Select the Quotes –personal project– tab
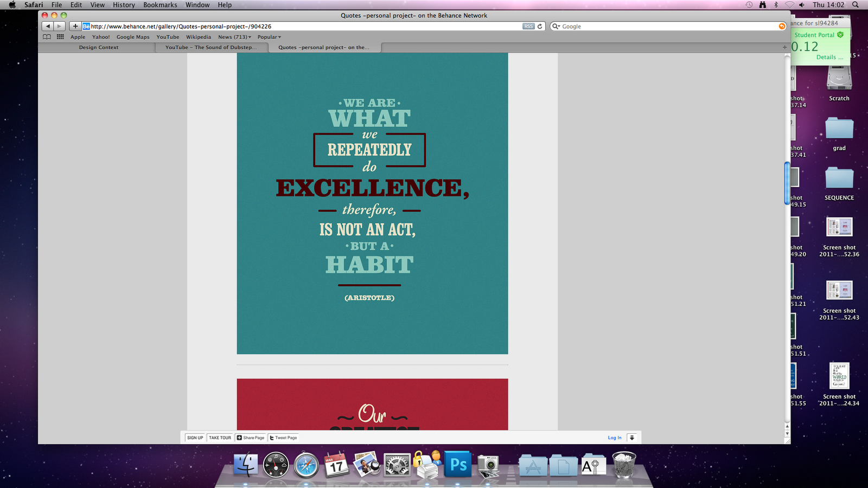Screen dimensions: 868x488 point(324,48)
